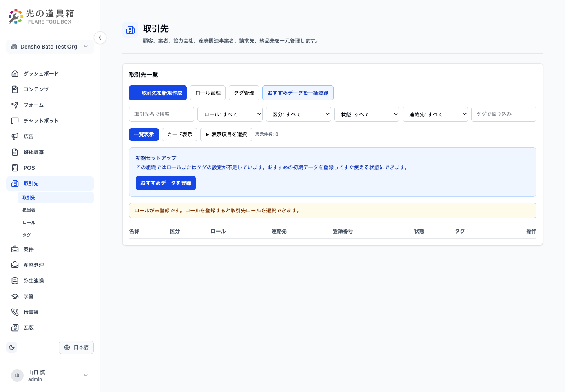Viewport: 565px width, 392px height.
Task: Select the 担当者 submenu item
Action: (x=56, y=210)
